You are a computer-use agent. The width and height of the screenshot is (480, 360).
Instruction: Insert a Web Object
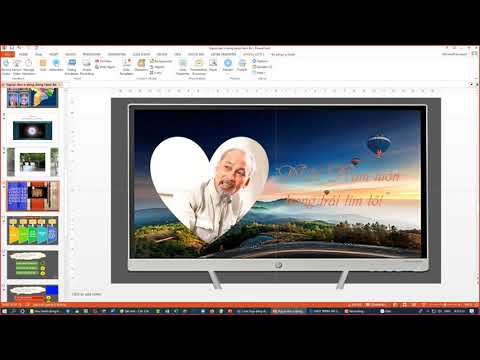click(105, 67)
